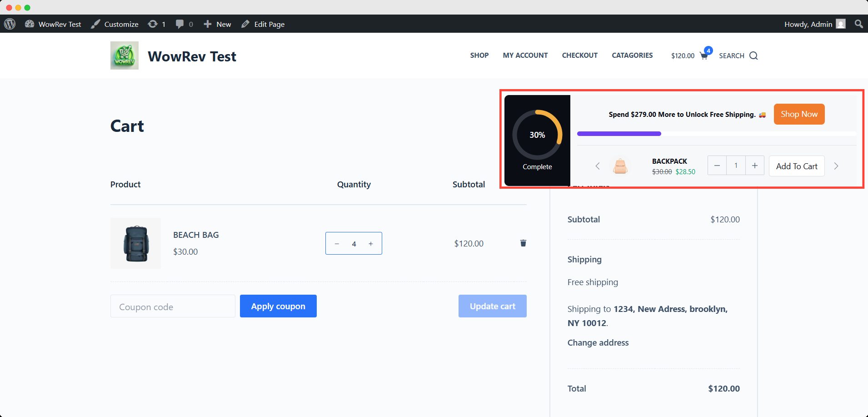Click the $120.00 header cart total
This screenshot has height=417, width=868.
tap(683, 56)
